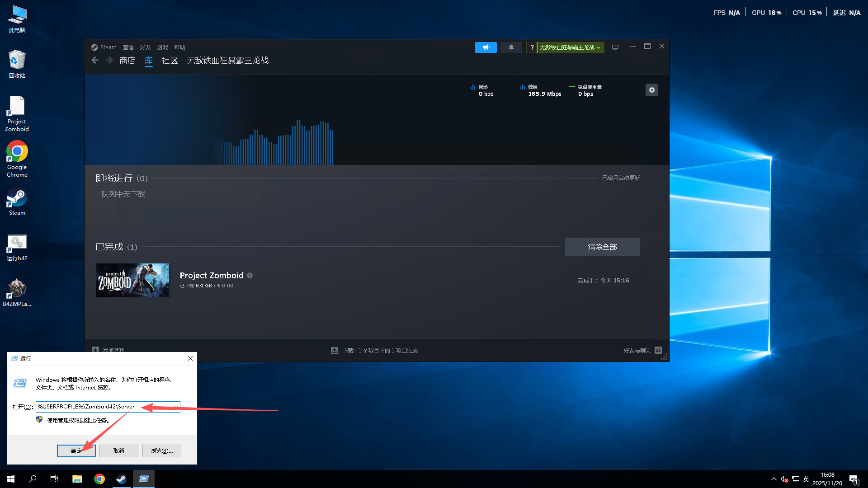Click the Project Zomboid game thumbnail
Image resolution: width=868 pixels, height=488 pixels.
pyautogui.click(x=132, y=280)
